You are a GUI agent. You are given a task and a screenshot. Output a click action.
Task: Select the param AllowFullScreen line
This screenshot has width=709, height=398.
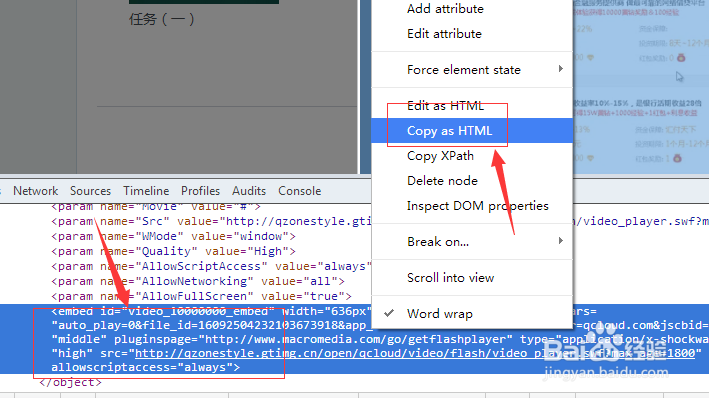[x=201, y=296]
